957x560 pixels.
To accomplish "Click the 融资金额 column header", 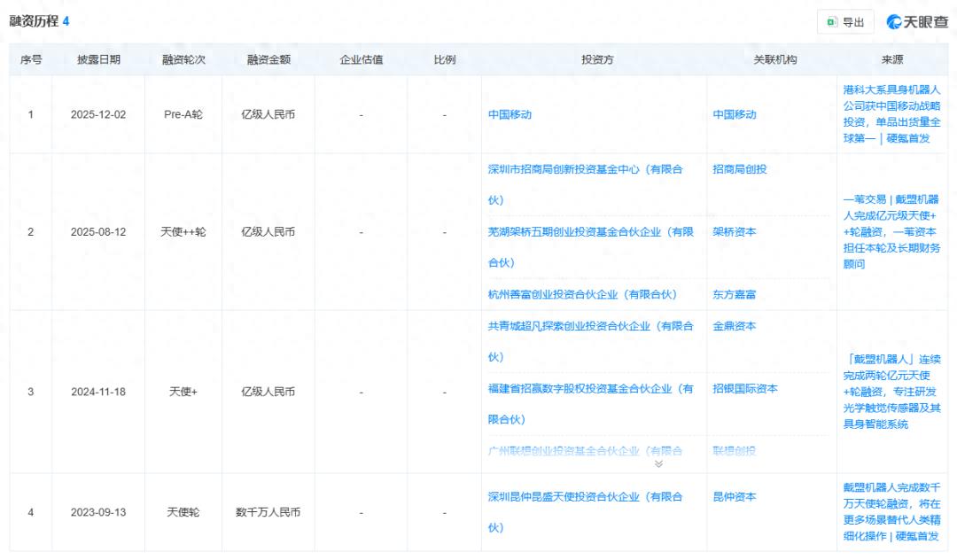I will pyautogui.click(x=268, y=59).
